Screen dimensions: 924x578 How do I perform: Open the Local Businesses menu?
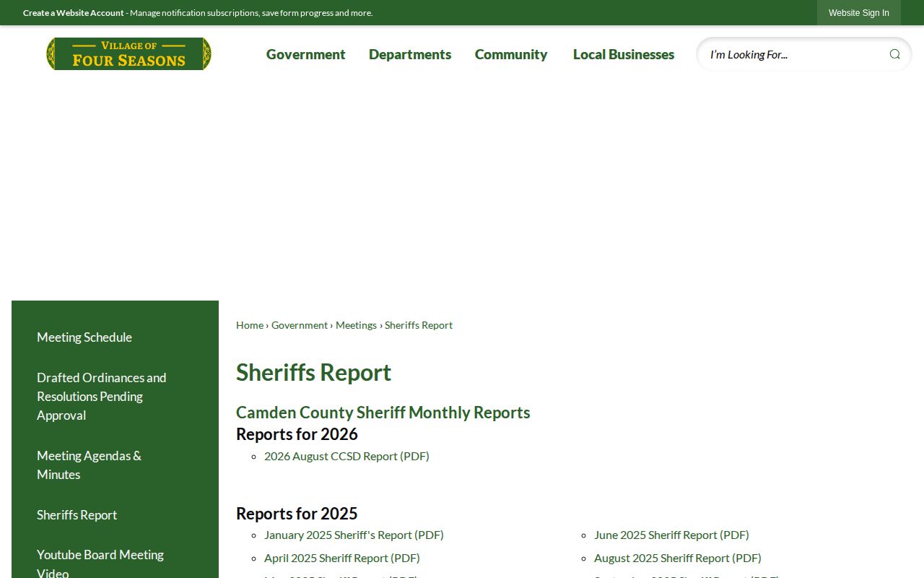point(624,54)
